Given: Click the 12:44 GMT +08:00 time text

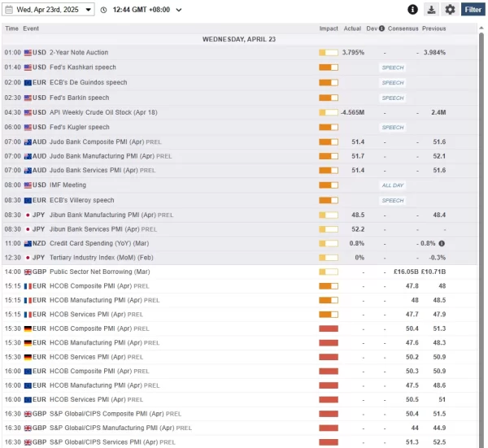Looking at the screenshot, I should click(142, 10).
